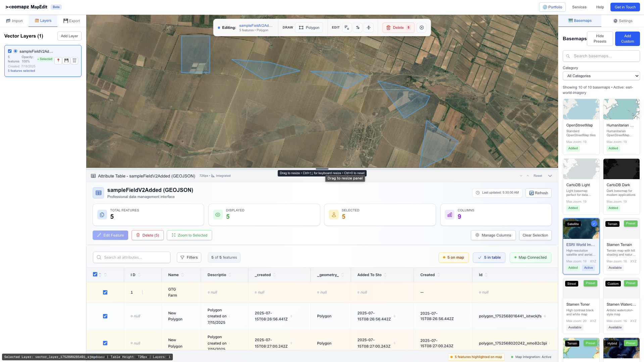Zoom to Selected features

pos(189,235)
